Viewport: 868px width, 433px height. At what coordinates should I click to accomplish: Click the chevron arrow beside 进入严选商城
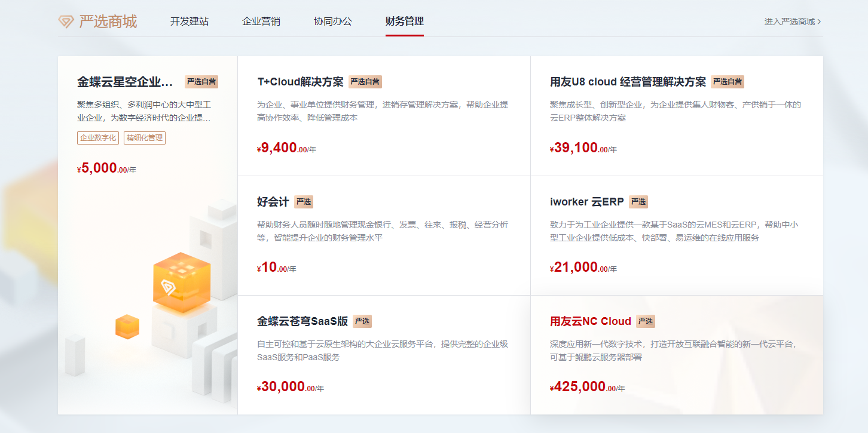819,22
